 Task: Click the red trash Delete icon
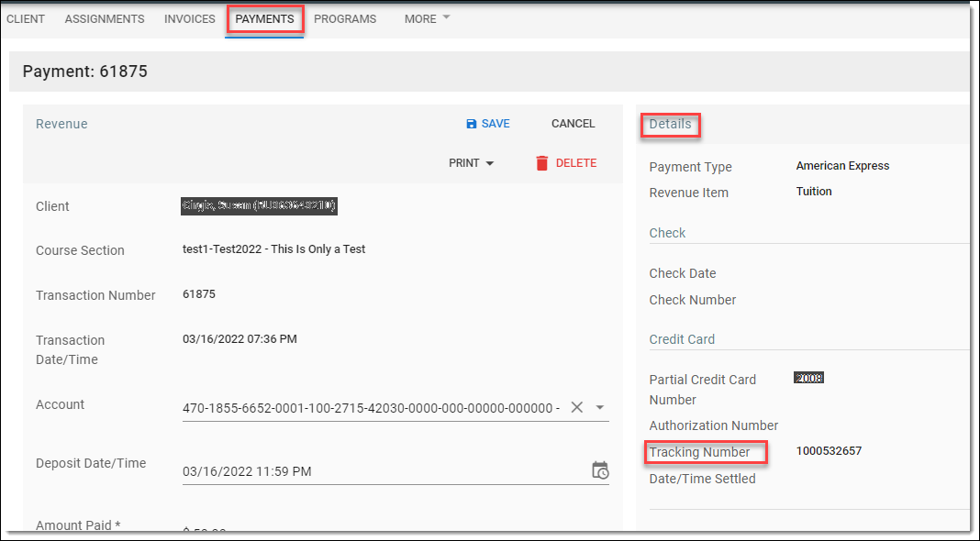(542, 163)
